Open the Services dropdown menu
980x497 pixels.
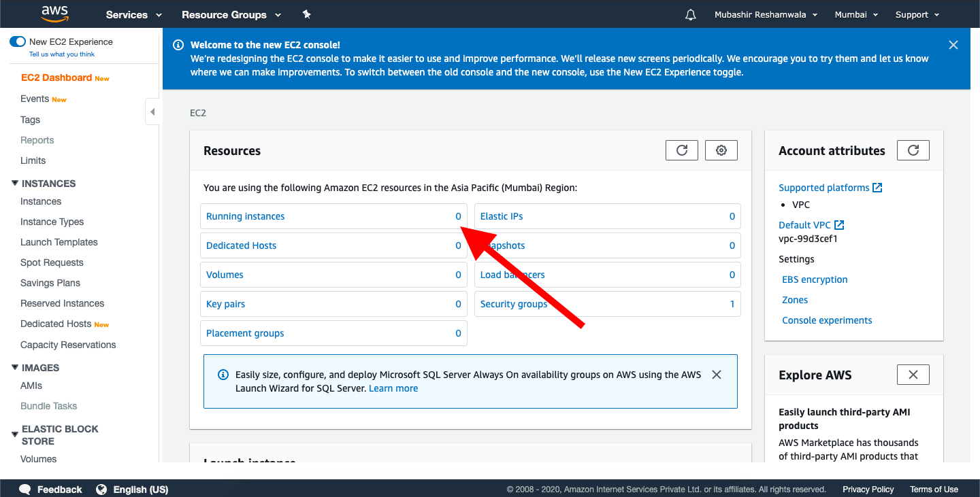click(x=134, y=14)
